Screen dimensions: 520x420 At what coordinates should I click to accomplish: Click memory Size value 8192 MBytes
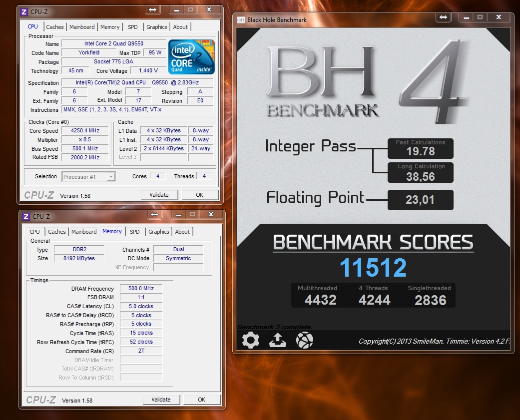tap(79, 258)
